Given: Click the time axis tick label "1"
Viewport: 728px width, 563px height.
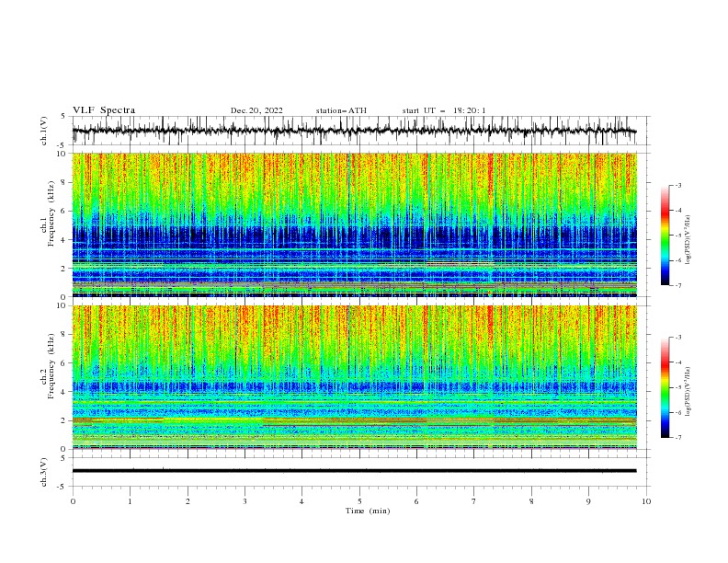Looking at the screenshot, I should [130, 501].
